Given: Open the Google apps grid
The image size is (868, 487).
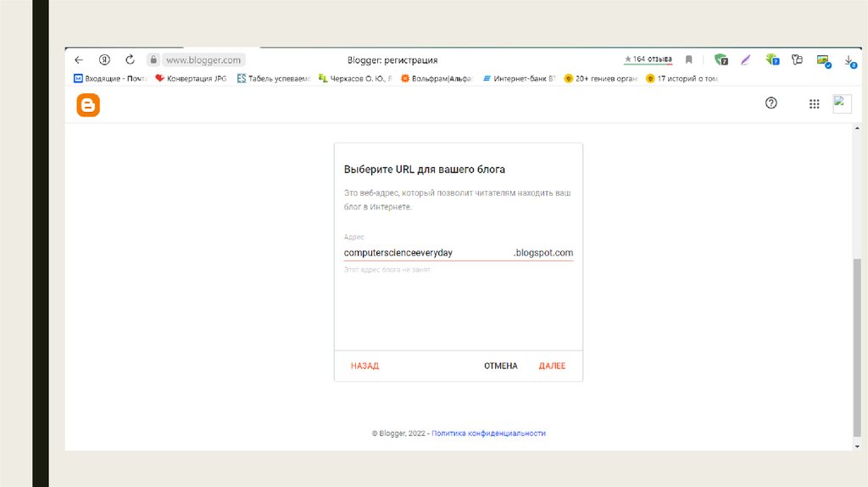Looking at the screenshot, I should (x=814, y=104).
